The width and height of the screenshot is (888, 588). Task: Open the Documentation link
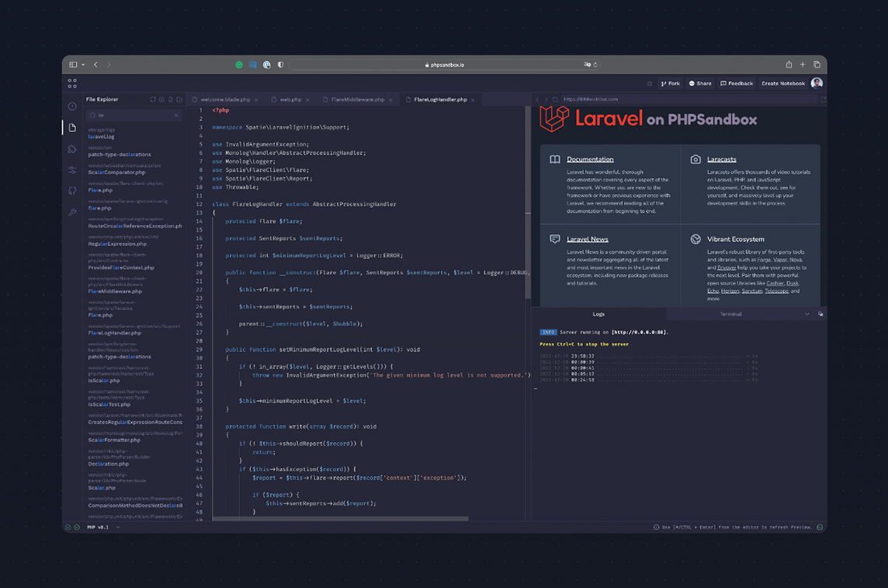tap(590, 160)
